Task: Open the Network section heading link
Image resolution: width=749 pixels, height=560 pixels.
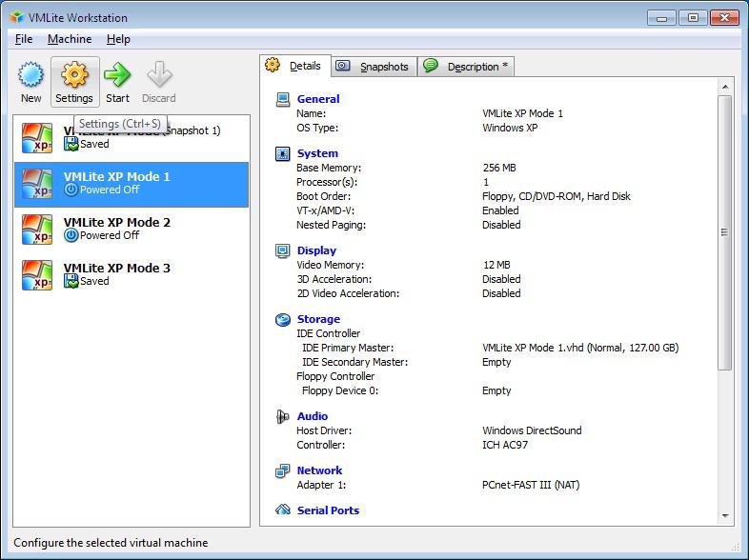Action: (x=319, y=470)
